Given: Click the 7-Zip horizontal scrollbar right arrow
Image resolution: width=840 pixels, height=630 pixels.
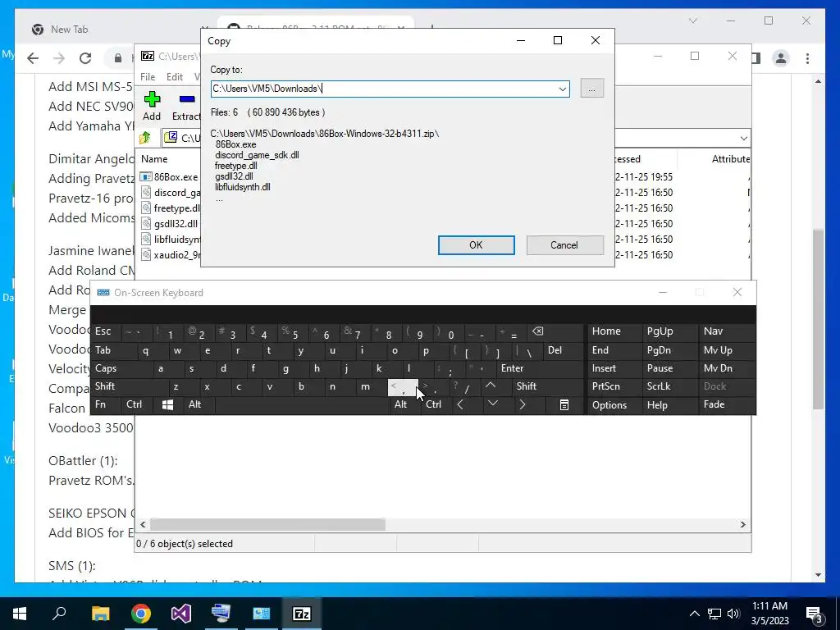Looking at the screenshot, I should [x=743, y=524].
